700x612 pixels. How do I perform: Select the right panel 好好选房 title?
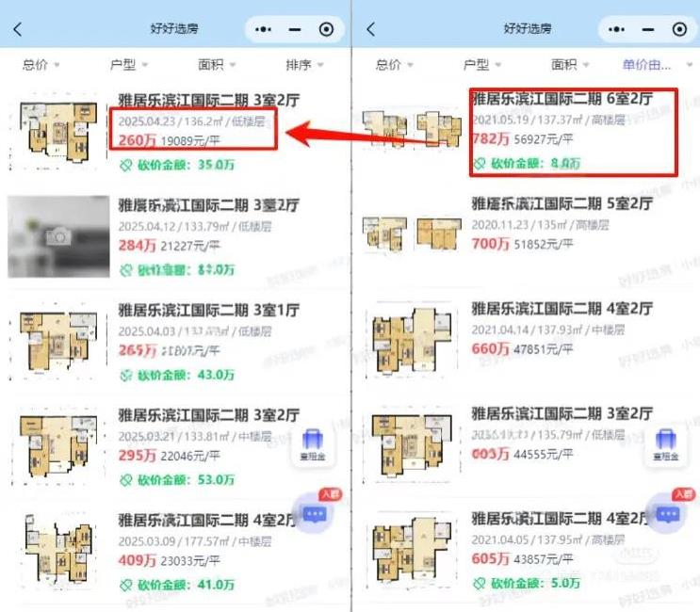click(528, 29)
